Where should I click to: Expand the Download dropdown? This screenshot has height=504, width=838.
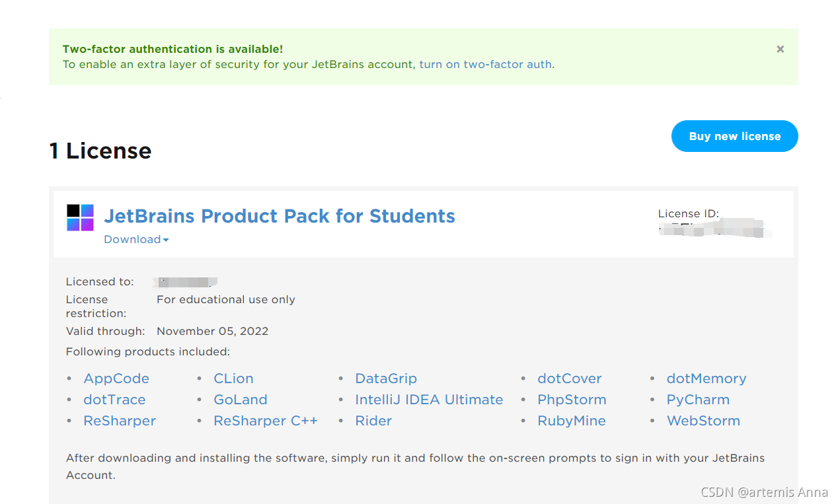click(136, 240)
